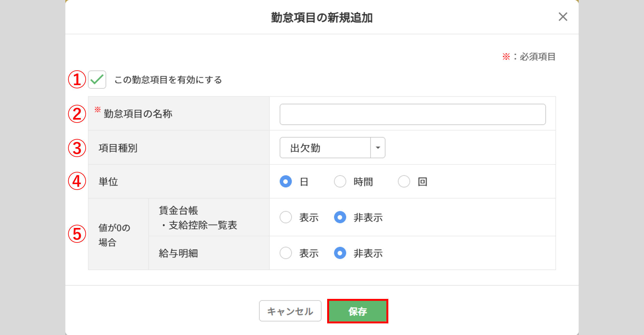Open the 項目種別 dropdown showing 出欠勤

pyautogui.click(x=332, y=148)
